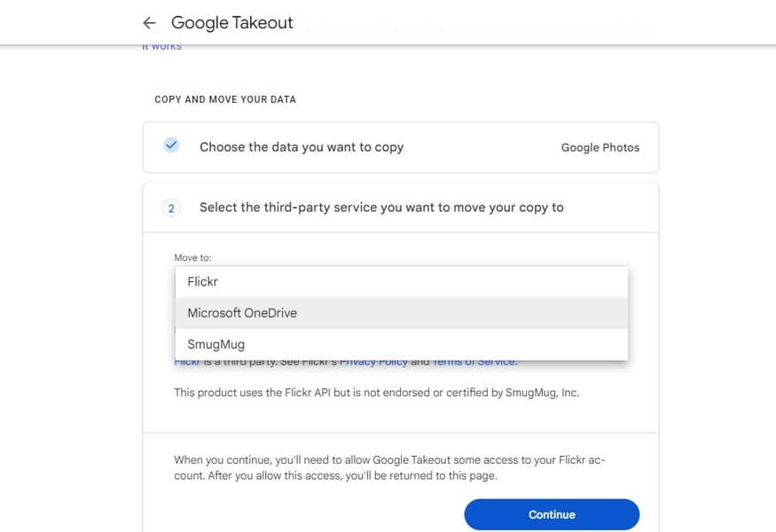This screenshot has height=532, width=776.
Task: Click the partially hidden Flickr link
Action: point(186,362)
